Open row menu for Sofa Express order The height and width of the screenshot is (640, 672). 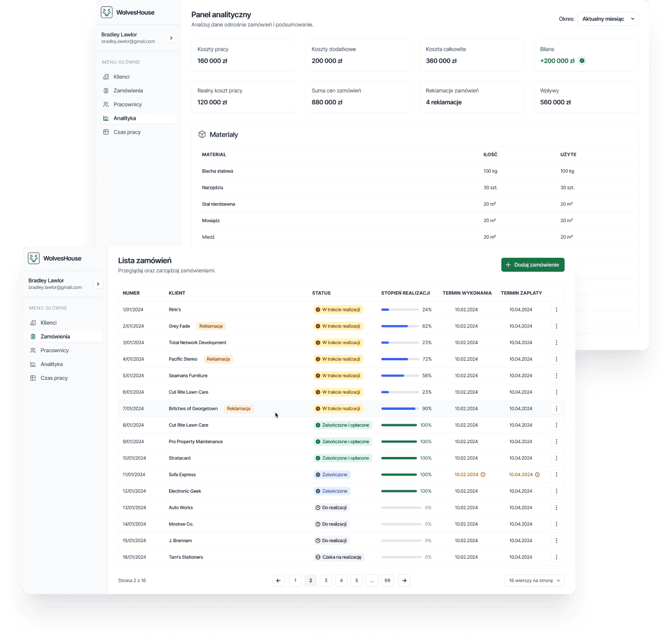556,475
